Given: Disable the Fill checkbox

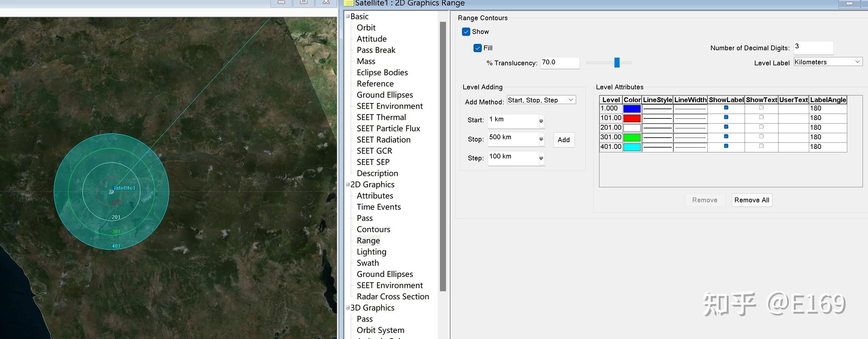Looking at the screenshot, I should pos(477,48).
